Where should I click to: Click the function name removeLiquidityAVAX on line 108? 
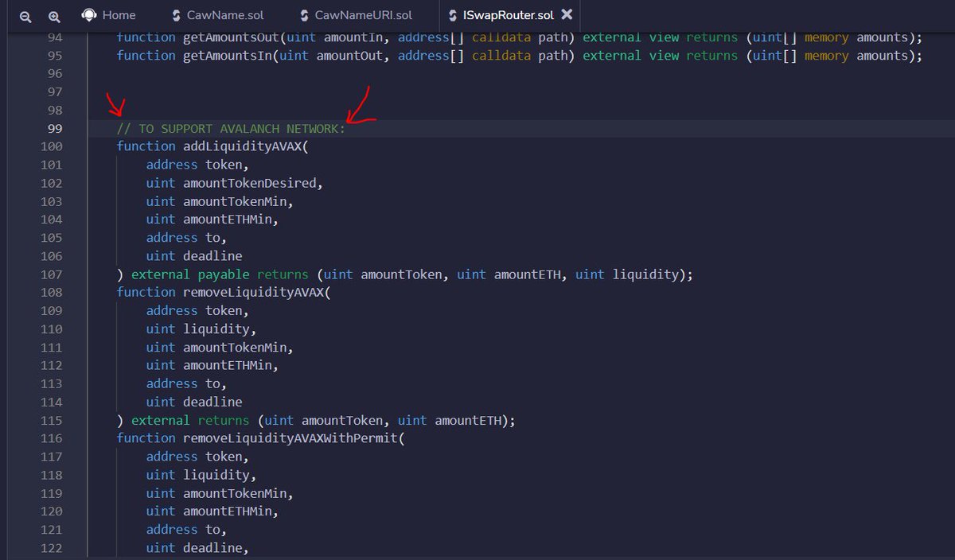pyautogui.click(x=253, y=292)
